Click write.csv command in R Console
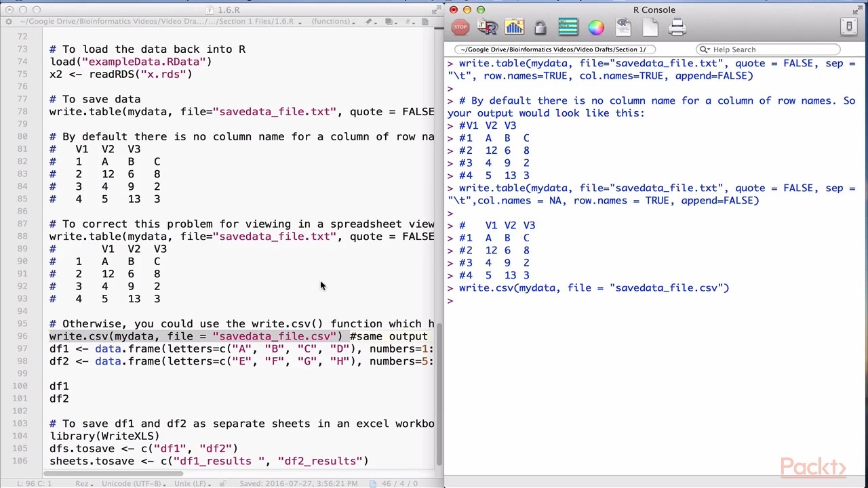Viewport: 868px width, 488px height. click(594, 287)
